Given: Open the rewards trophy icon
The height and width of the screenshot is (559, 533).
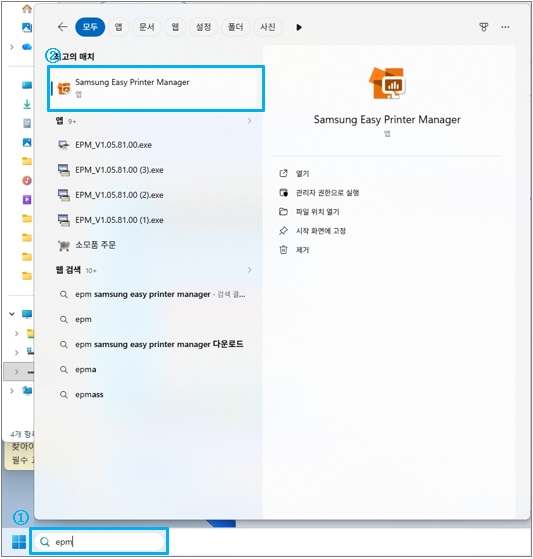Looking at the screenshot, I should point(483,27).
